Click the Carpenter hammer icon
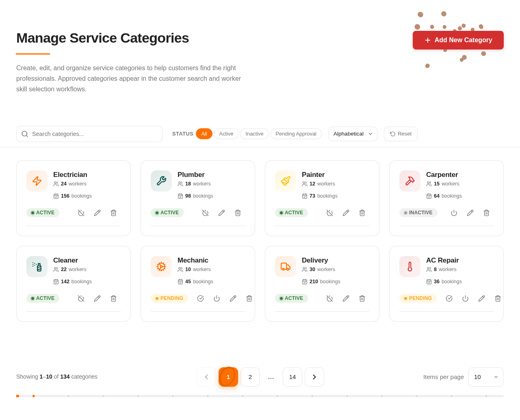This screenshot has height=420, width=520. tap(410, 181)
